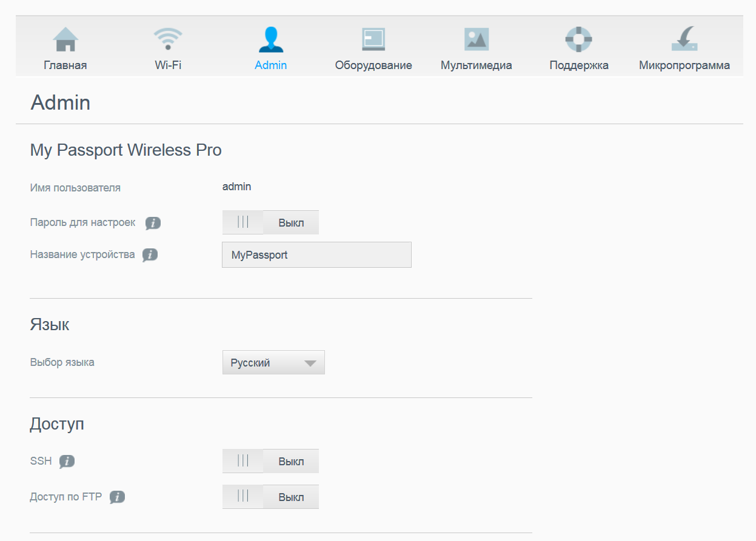This screenshot has height=541, width=756.
Task: Enable the SSH switch
Action: point(270,461)
